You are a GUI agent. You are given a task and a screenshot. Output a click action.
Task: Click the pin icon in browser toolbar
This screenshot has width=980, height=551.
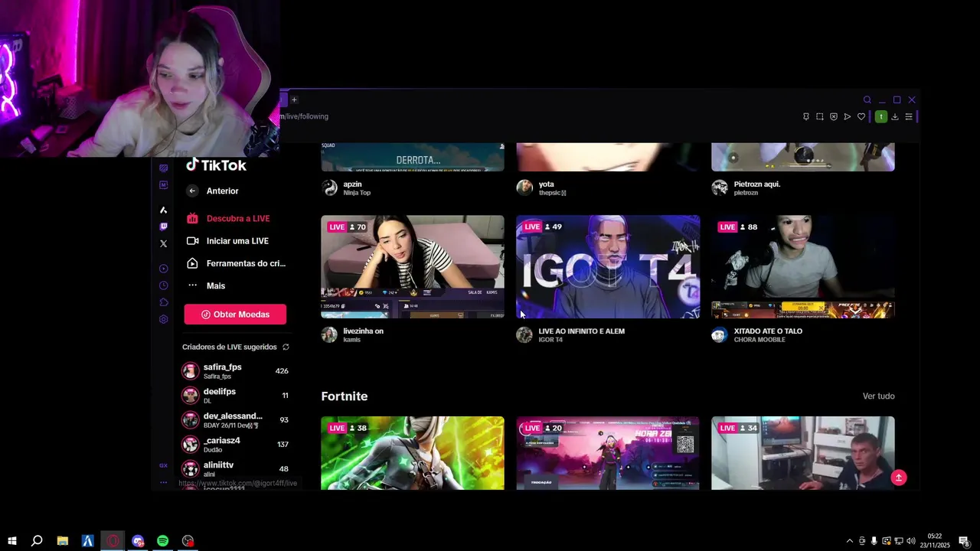pyautogui.click(x=805, y=116)
